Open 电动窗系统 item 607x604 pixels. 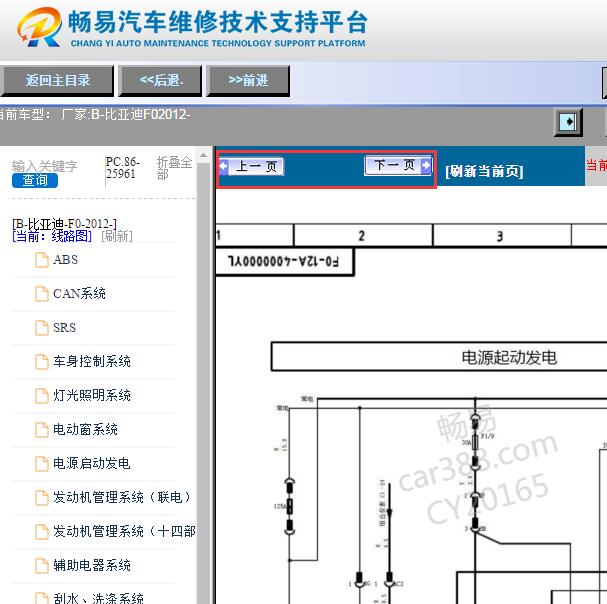point(85,429)
